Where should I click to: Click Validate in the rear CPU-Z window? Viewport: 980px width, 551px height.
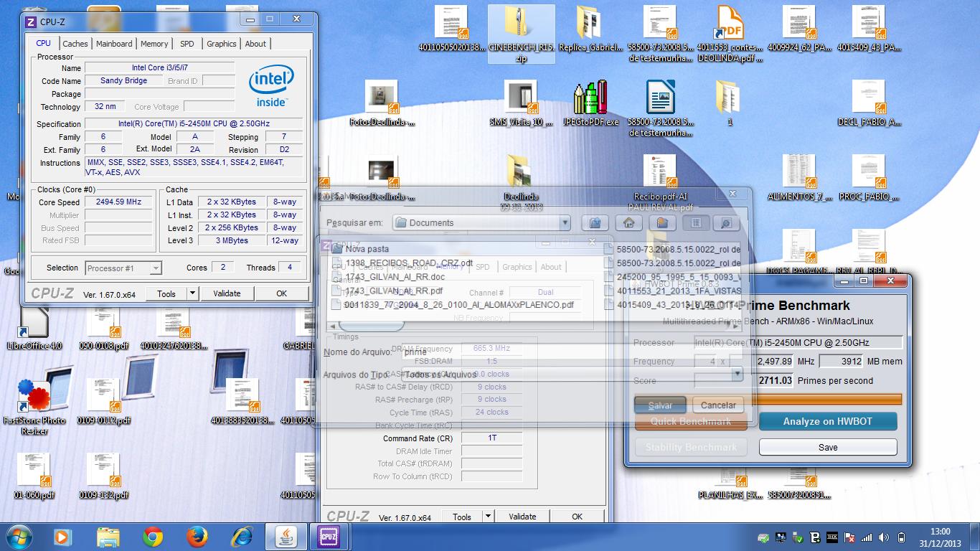(522, 517)
